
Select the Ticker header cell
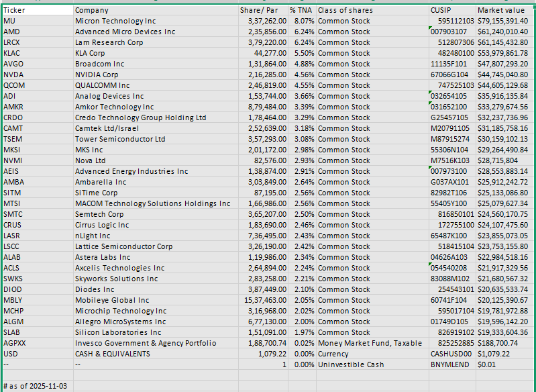37,10
